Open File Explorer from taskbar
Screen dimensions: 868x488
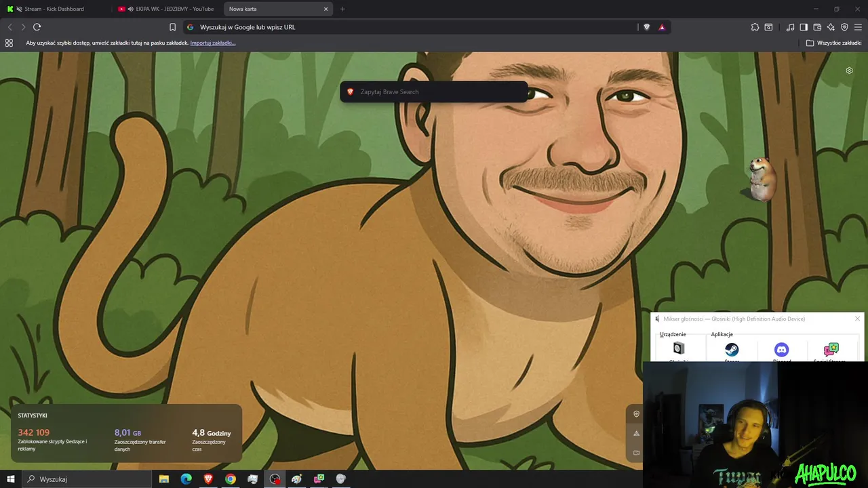pyautogui.click(x=164, y=479)
